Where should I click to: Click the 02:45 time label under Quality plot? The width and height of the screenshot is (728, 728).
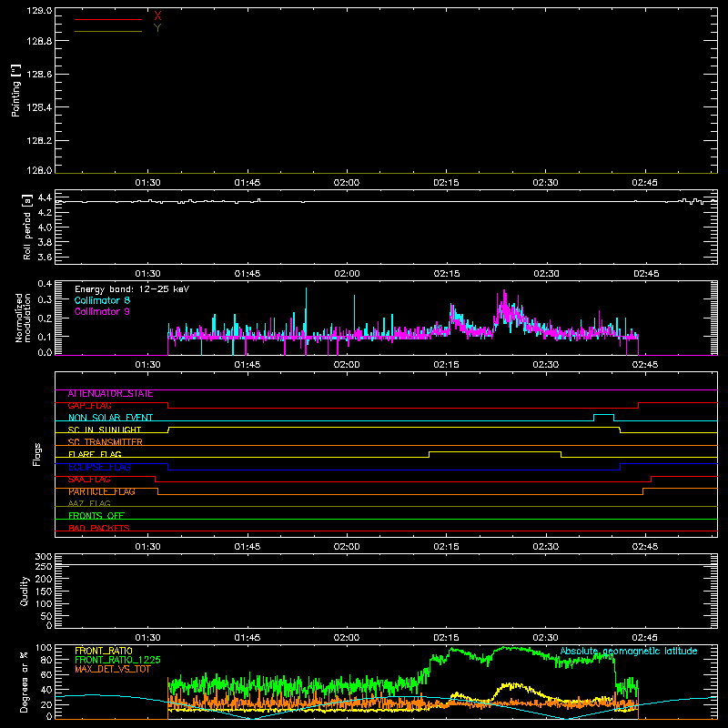(x=645, y=638)
